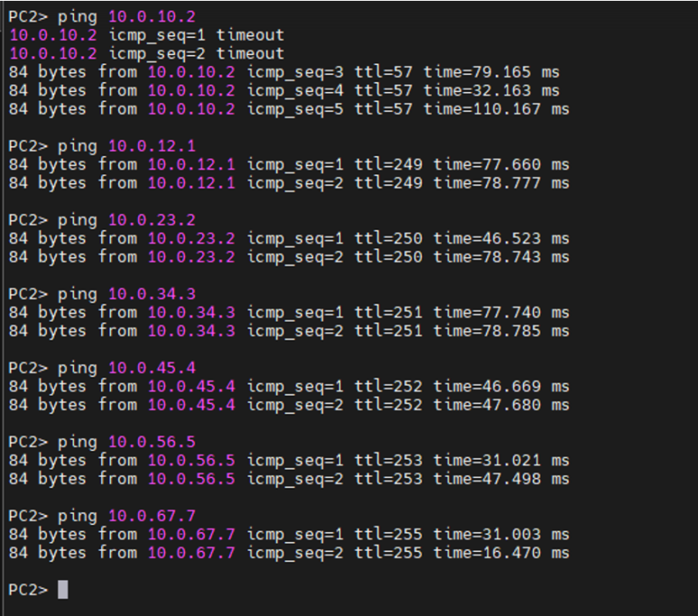Select the time=110.167 ms reply value
698x616 pixels.
coord(497,109)
